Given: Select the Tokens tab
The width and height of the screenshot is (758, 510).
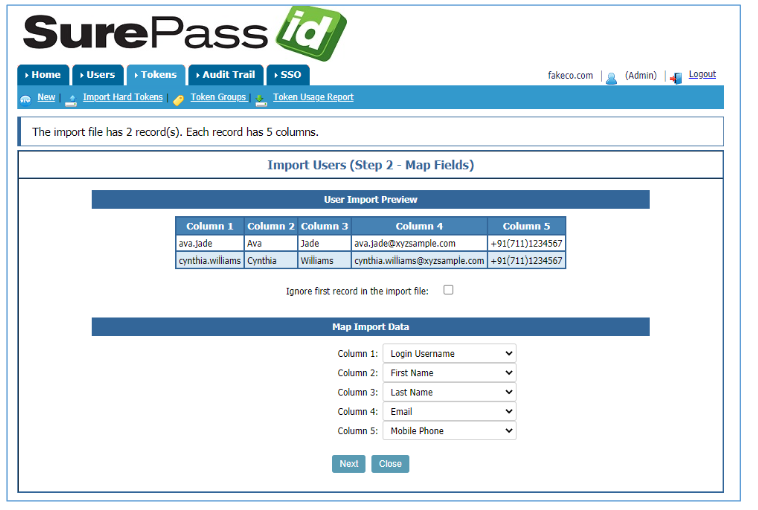Looking at the screenshot, I should (156, 75).
